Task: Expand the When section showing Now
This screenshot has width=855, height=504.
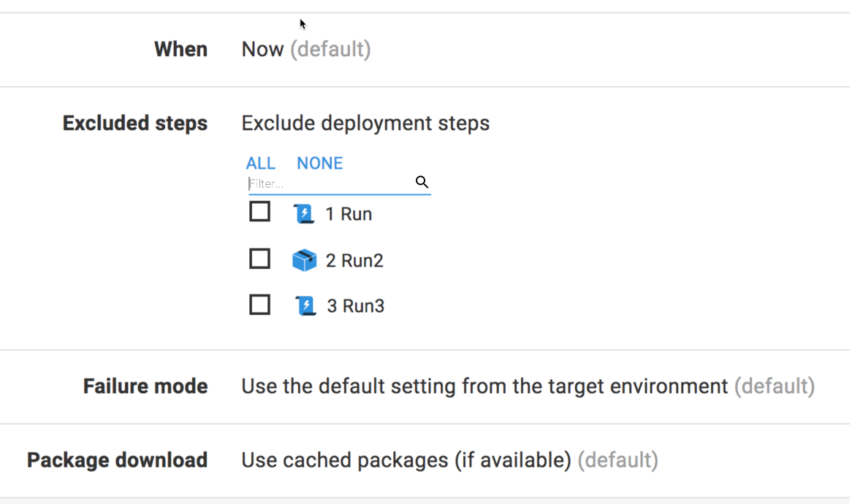Action: (x=425, y=50)
